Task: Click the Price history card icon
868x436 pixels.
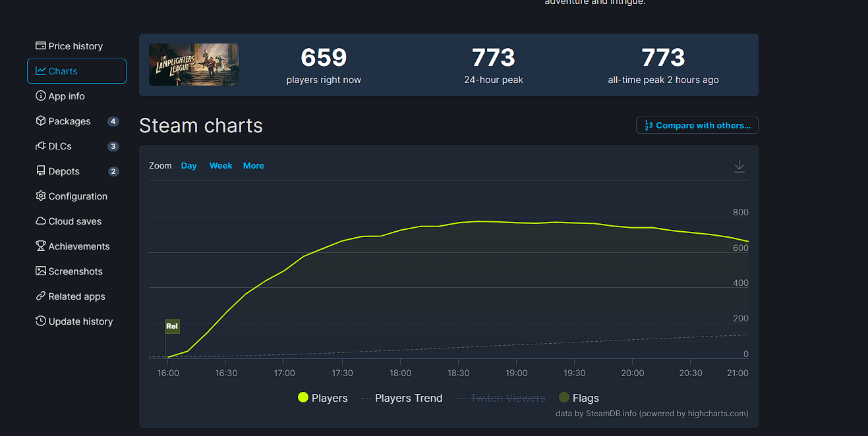Action: pyautogui.click(x=41, y=46)
